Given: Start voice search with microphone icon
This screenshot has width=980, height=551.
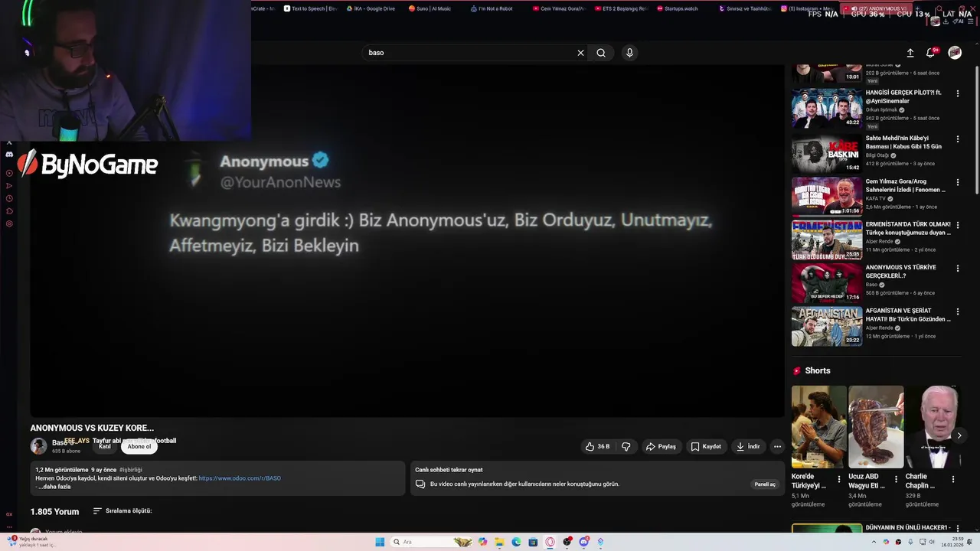Looking at the screenshot, I should click(629, 53).
